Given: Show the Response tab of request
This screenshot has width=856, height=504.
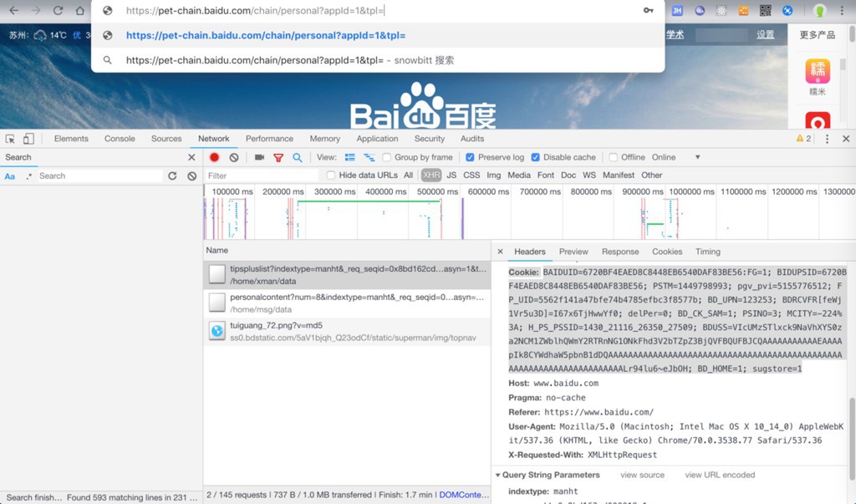Looking at the screenshot, I should click(x=620, y=252).
